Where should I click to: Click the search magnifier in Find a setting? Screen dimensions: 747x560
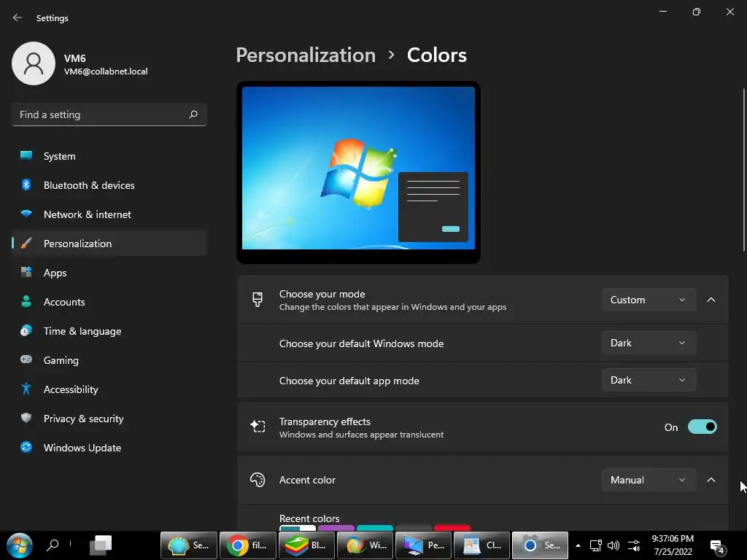coord(193,114)
